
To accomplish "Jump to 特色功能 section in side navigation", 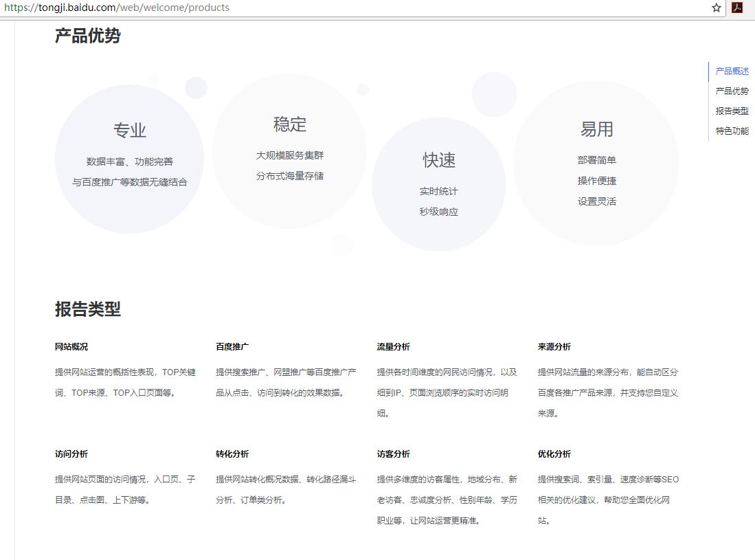I will coord(732,131).
